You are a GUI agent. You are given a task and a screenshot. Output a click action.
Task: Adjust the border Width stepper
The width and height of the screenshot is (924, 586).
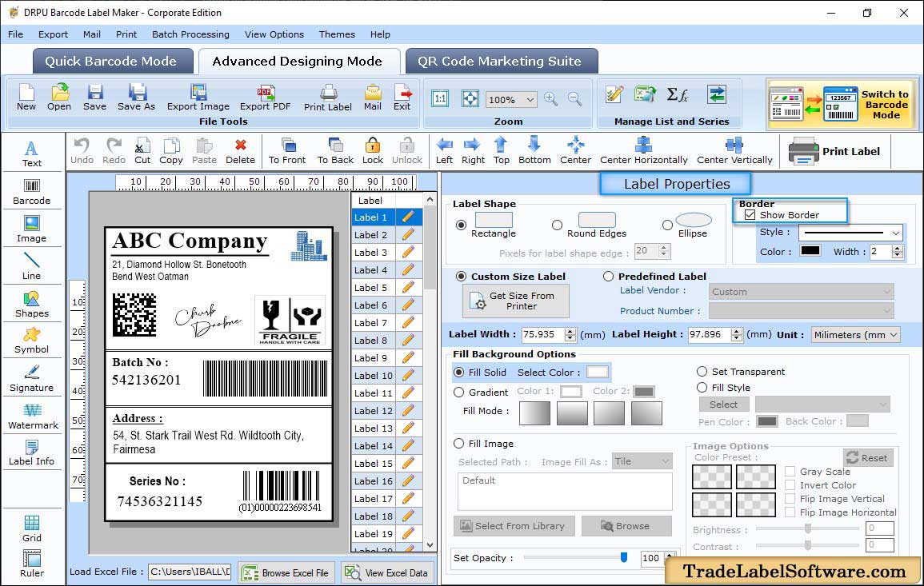[x=898, y=252]
